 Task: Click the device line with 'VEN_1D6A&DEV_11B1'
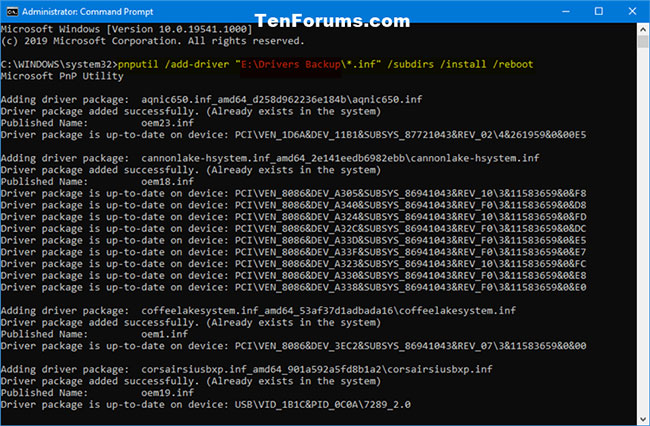(x=293, y=135)
